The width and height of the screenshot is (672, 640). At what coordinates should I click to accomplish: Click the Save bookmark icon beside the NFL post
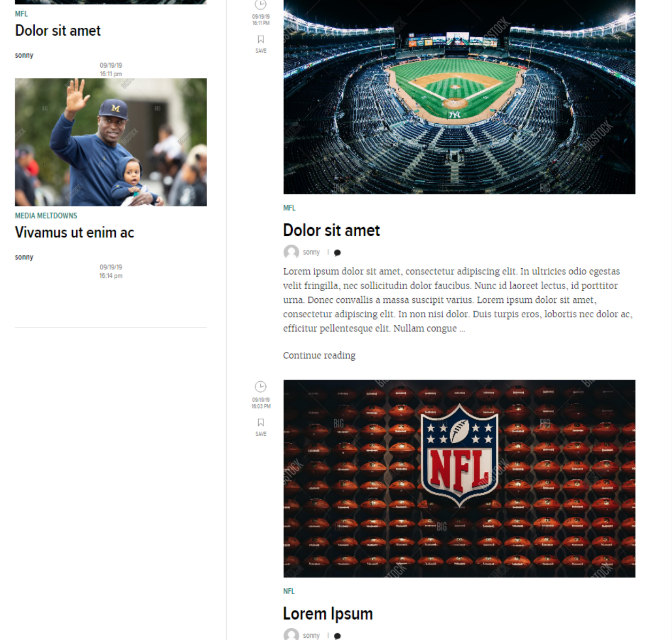[261, 423]
